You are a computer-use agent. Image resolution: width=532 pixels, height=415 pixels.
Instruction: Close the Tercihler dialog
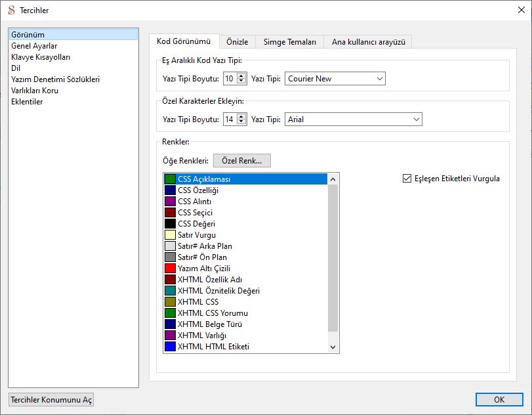tap(521, 11)
